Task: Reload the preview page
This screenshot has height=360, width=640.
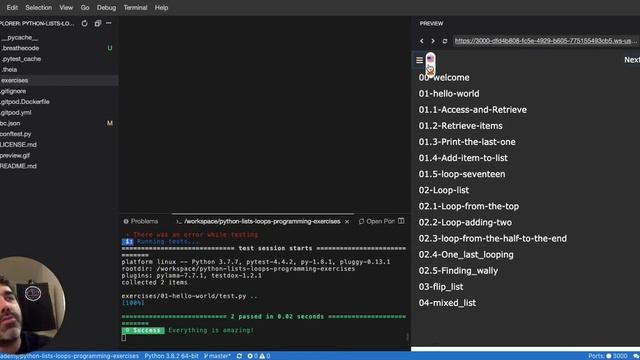Action: click(x=445, y=41)
